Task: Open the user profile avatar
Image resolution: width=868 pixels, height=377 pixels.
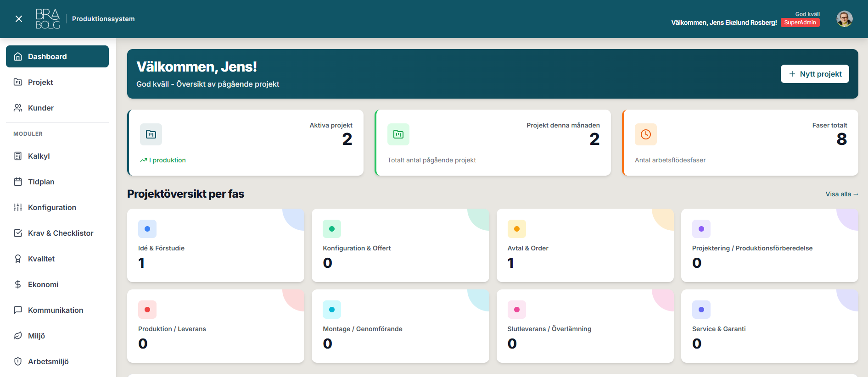Action: pyautogui.click(x=844, y=19)
